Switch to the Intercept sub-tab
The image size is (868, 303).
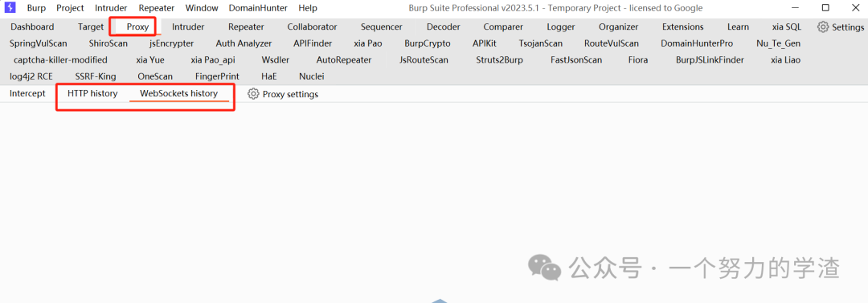coord(27,93)
